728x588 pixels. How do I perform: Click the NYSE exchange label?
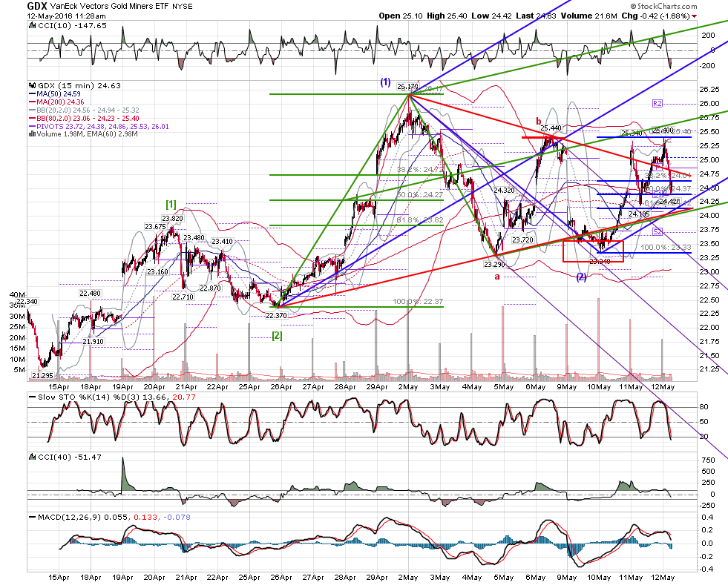(x=183, y=7)
